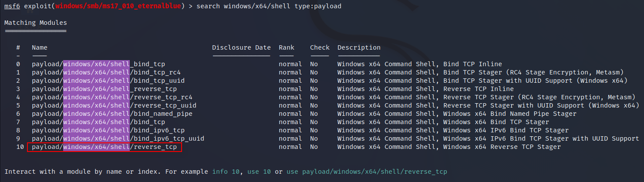Select payload/windows/x64/shell_reverse_tcp in row 3
Viewport: 644px width, 182px height.
click(104, 89)
